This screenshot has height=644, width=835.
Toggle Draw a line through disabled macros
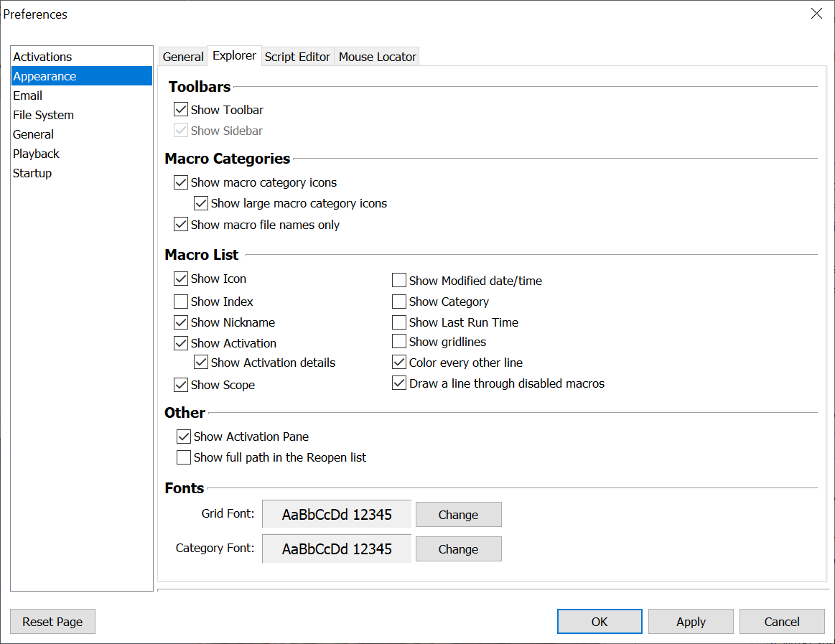point(399,383)
